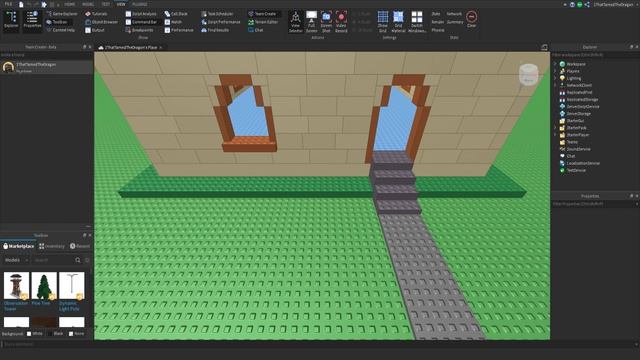
Task: Switch to the HOME ribbon tab
Action: pos(69,4)
